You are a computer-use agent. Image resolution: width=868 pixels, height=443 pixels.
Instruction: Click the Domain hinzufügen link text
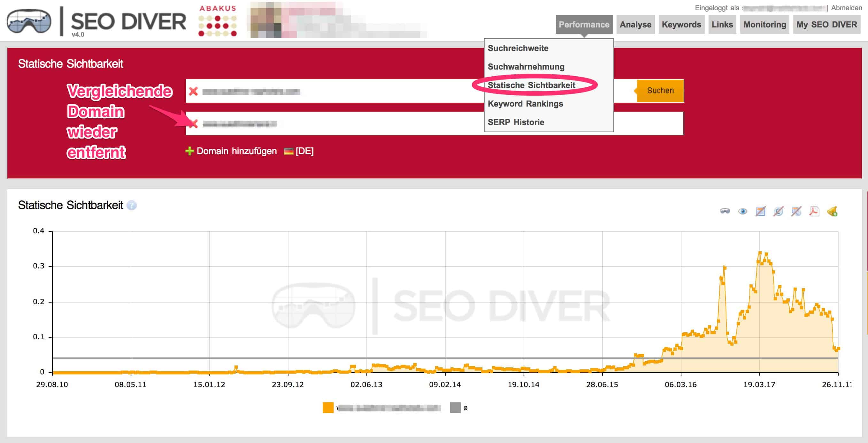(x=236, y=151)
